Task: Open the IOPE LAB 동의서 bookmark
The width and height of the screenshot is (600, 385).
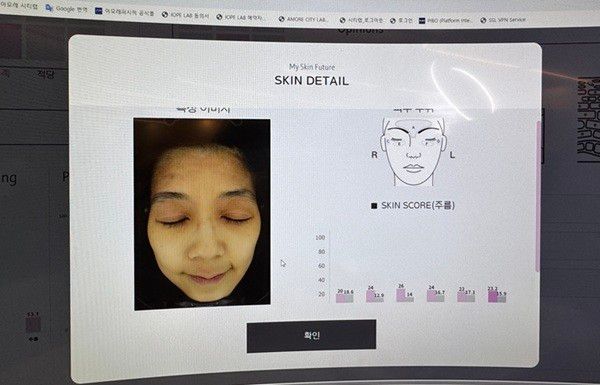Action: 186,15
